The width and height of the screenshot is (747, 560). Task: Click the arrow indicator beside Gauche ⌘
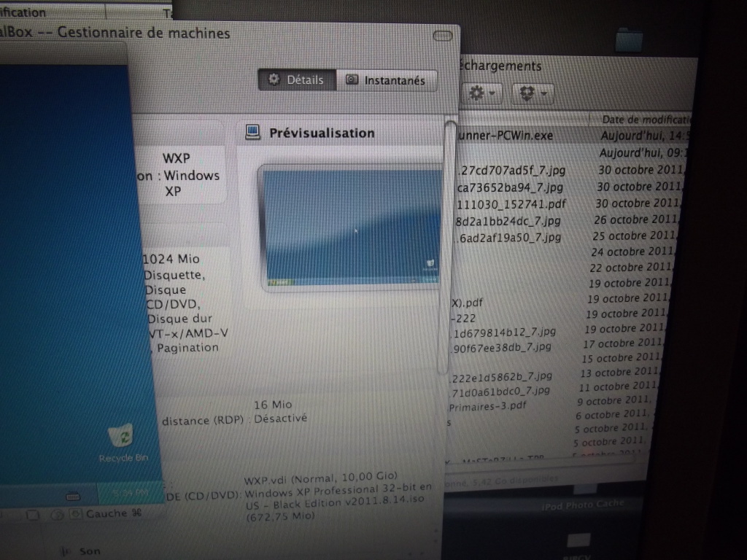point(74,514)
